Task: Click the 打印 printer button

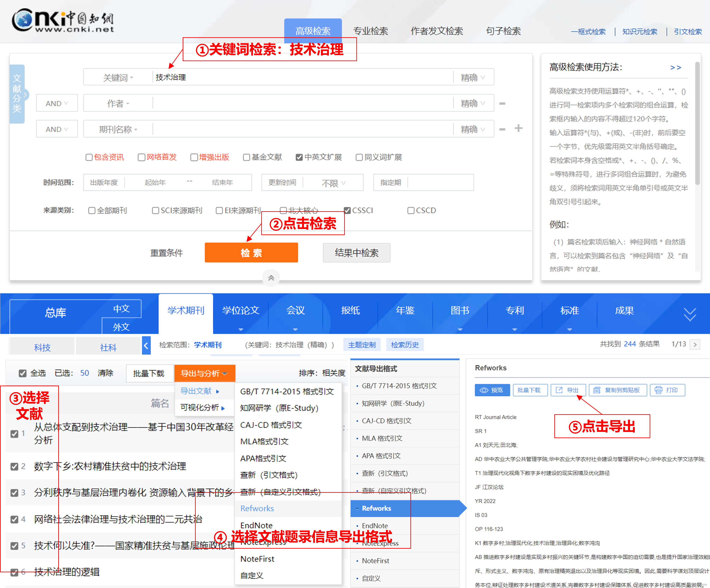Action: point(667,390)
